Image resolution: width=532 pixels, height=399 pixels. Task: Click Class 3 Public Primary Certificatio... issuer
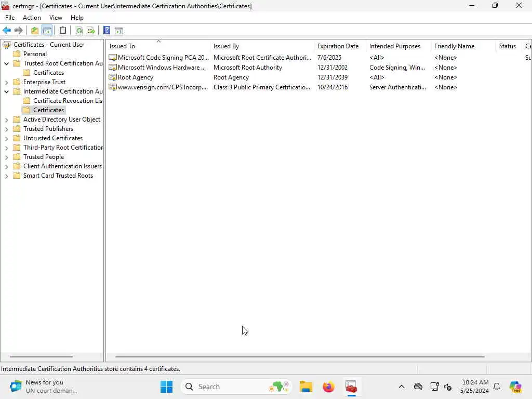pyautogui.click(x=262, y=87)
